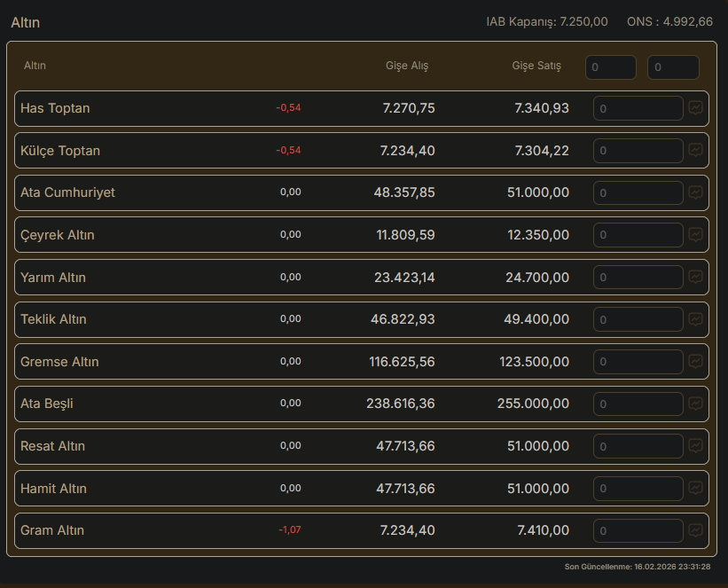Open the chart icon for Külçe Toptan
Viewport: 728px width, 588px height.
tap(696, 151)
